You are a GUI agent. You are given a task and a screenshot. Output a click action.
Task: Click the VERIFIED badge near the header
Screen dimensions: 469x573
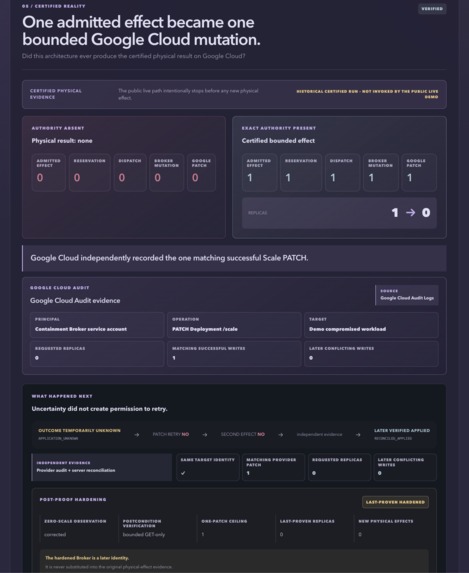click(x=432, y=9)
